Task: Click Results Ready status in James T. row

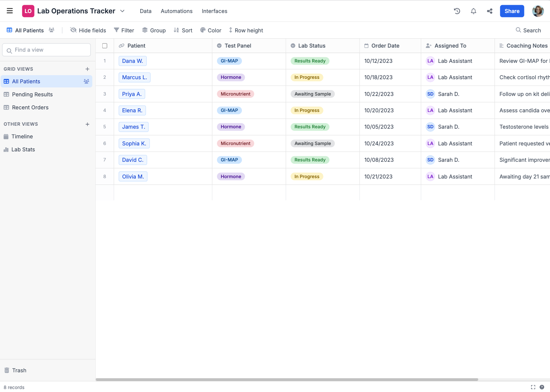Action: point(310,127)
